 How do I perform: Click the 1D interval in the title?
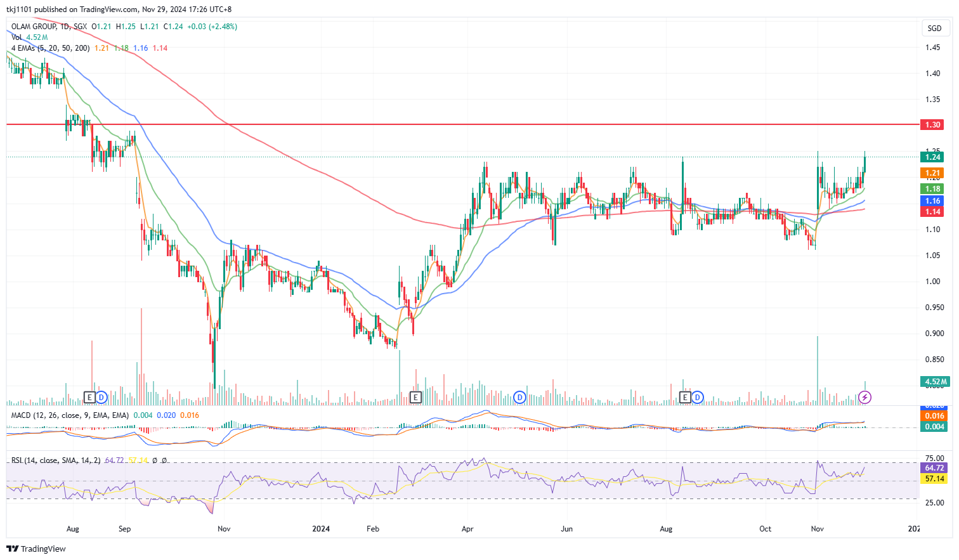[65, 27]
